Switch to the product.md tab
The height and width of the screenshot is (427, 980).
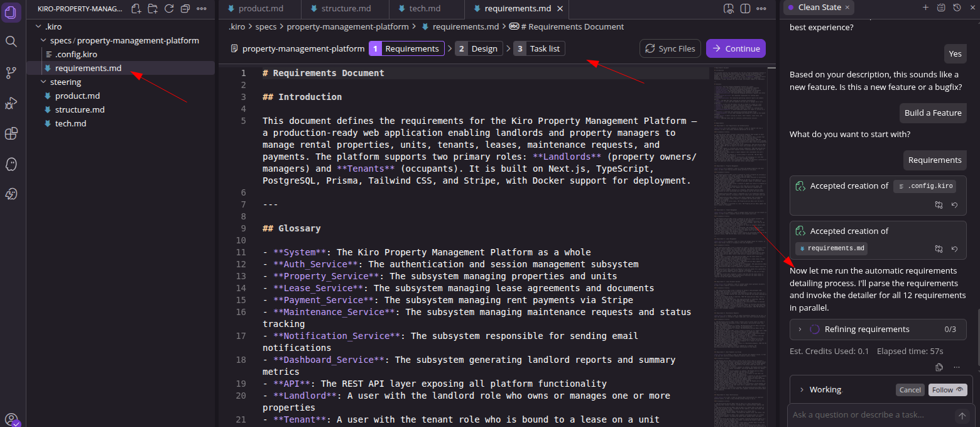(x=260, y=9)
